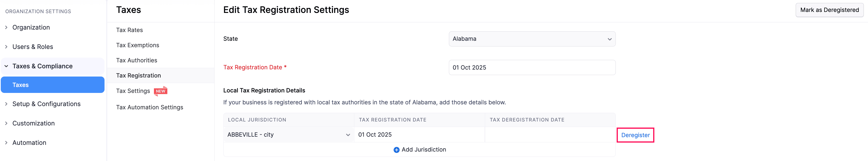Select Taxes in the left sidebar
The width and height of the screenshot is (868, 161).
21,85
